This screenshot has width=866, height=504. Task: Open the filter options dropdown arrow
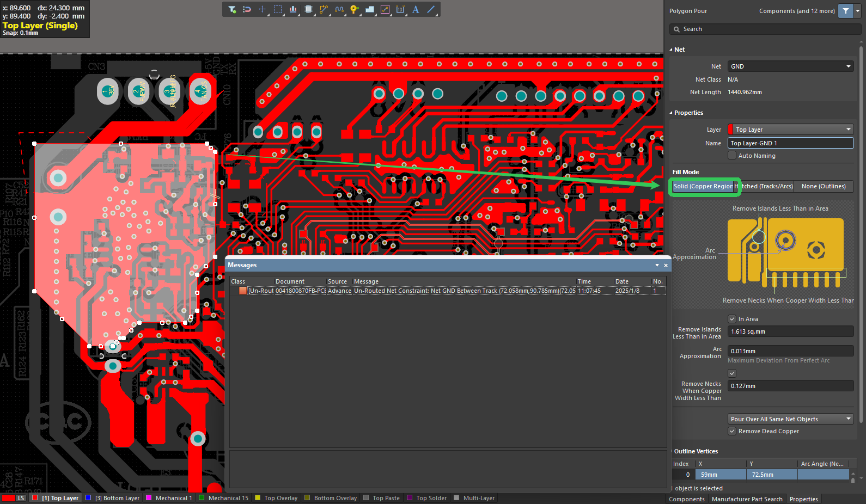point(857,11)
